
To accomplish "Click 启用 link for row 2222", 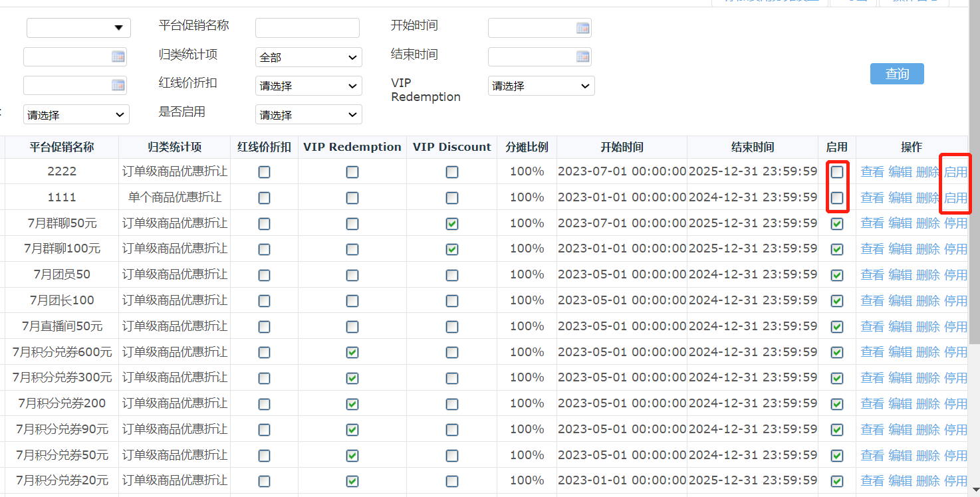I will tap(955, 172).
